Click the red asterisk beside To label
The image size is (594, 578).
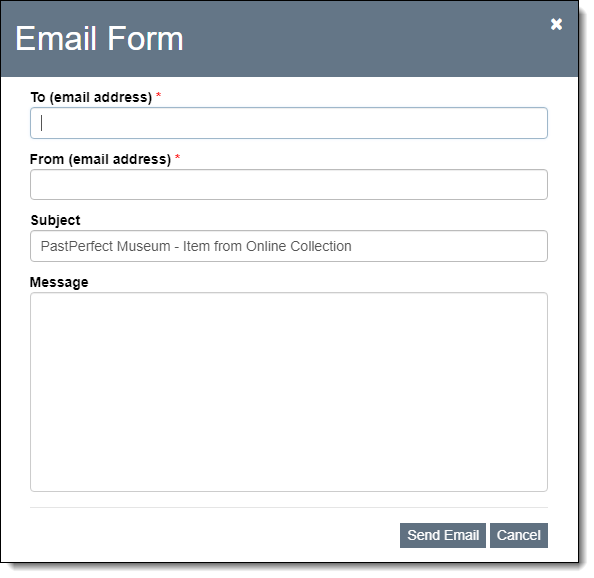[x=159, y=95]
